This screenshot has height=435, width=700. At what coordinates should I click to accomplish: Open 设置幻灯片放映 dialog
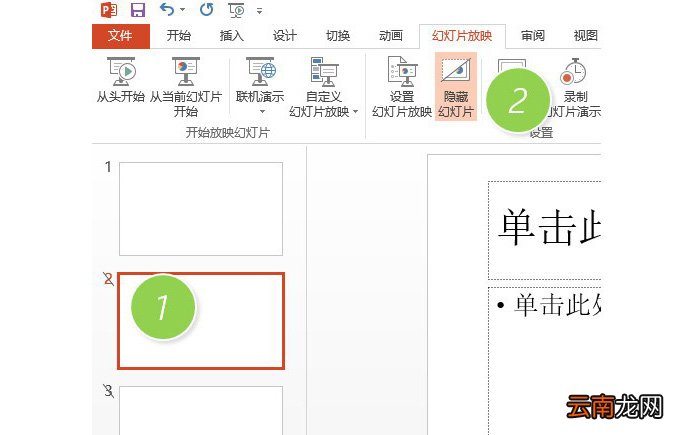[402, 87]
